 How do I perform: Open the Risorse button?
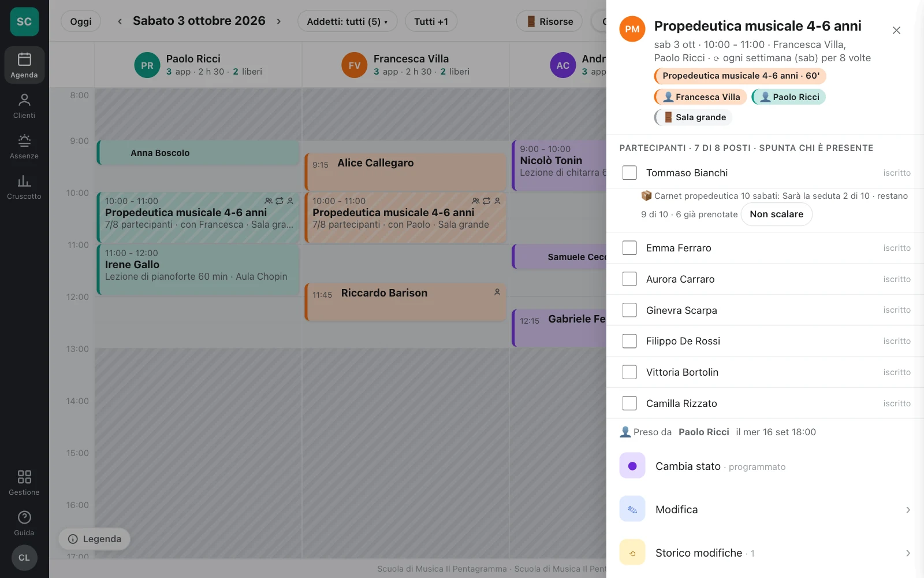(x=550, y=21)
